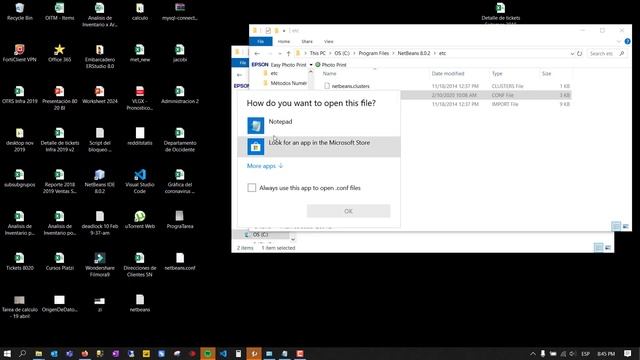This screenshot has height=360, width=640.
Task: Open mysql-connect desktop icon
Action: click(x=180, y=12)
